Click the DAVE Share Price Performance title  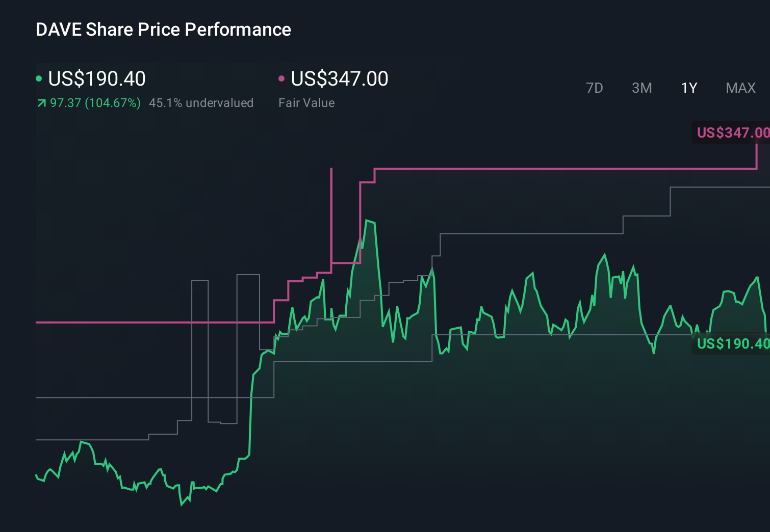(163, 30)
